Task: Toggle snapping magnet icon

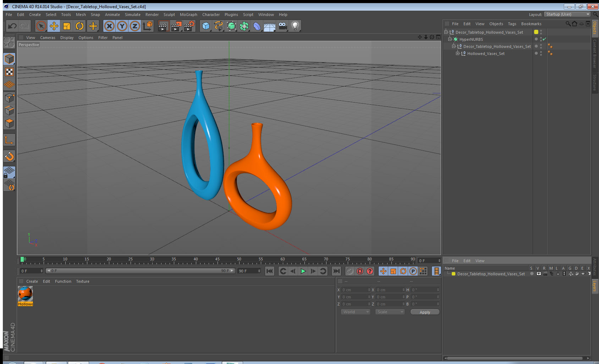Action: (x=9, y=156)
